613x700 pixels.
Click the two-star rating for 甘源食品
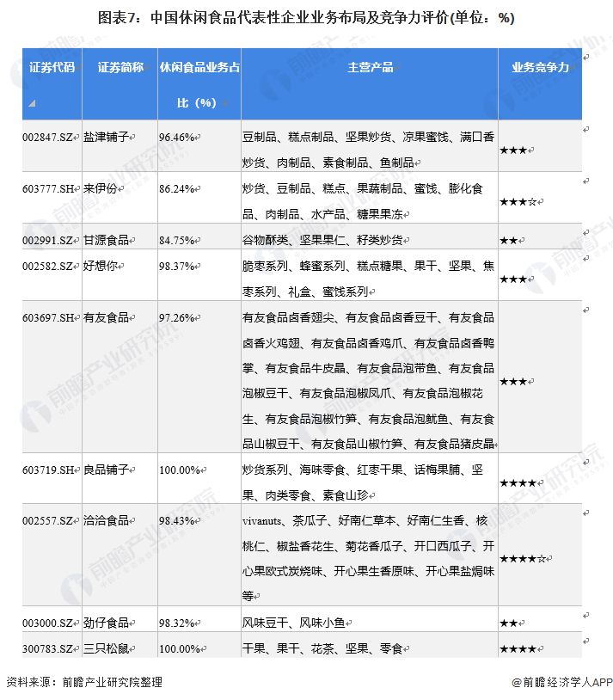(x=508, y=241)
